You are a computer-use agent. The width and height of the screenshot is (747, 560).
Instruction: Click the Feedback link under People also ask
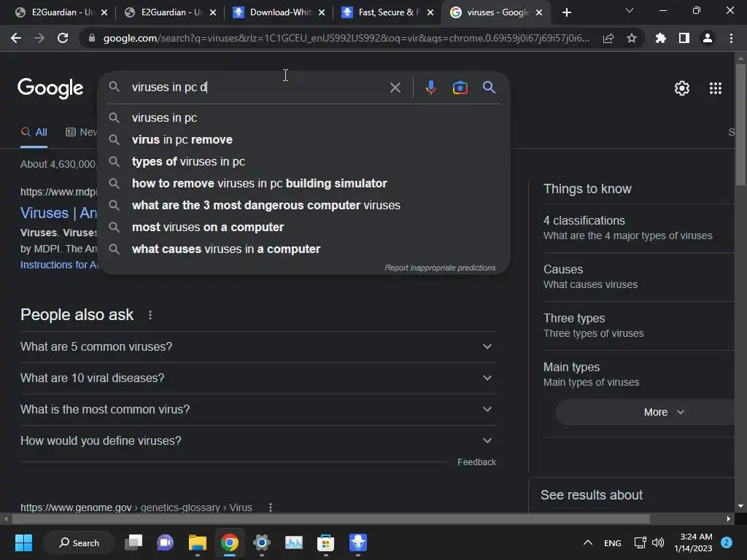tap(476, 462)
